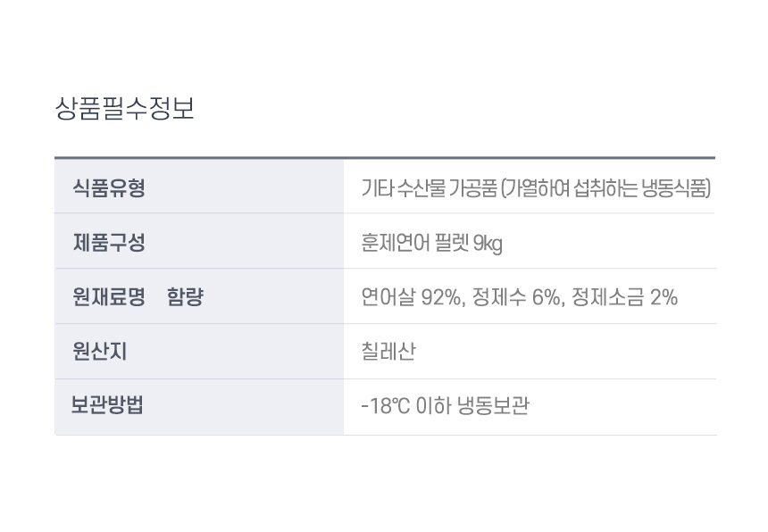768x532 pixels.
Task: Select the 냉동식품 word in parentheses
Action: coord(675,187)
